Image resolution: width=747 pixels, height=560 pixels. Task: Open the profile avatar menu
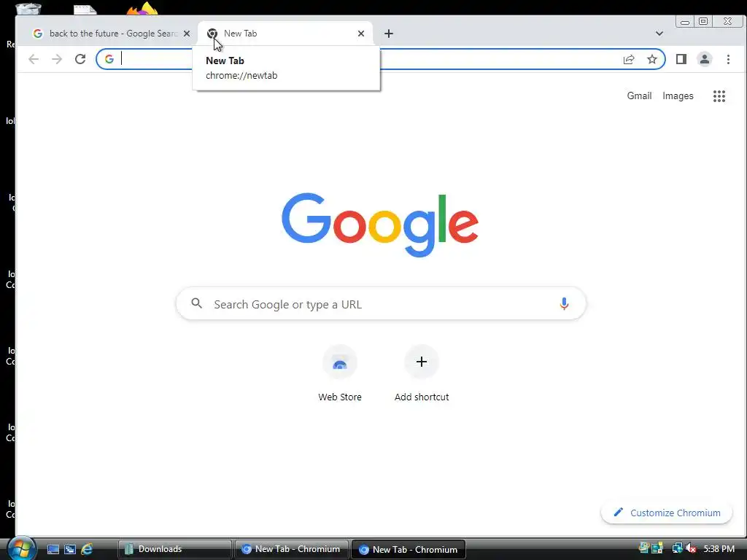coord(705,59)
